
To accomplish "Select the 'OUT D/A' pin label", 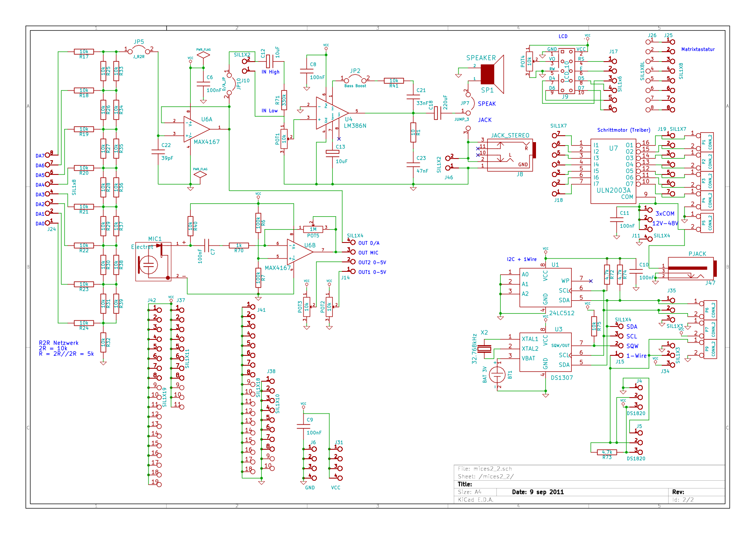I will [369, 243].
